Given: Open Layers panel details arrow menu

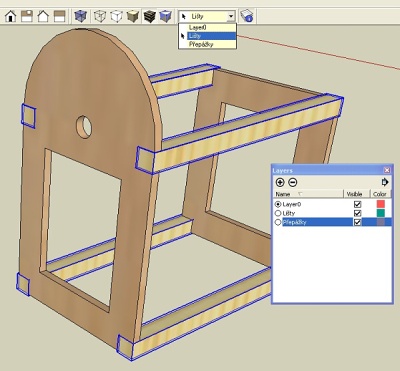Looking at the screenshot, I should [385, 182].
